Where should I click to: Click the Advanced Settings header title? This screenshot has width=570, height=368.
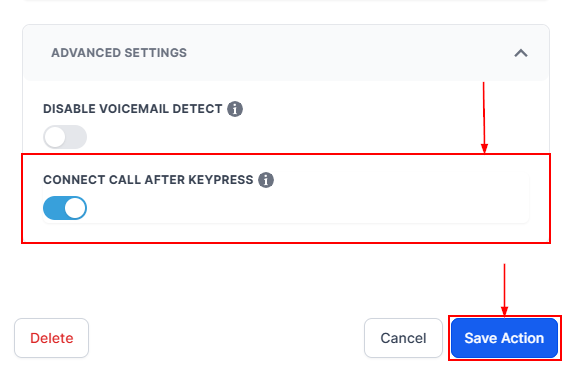point(119,53)
